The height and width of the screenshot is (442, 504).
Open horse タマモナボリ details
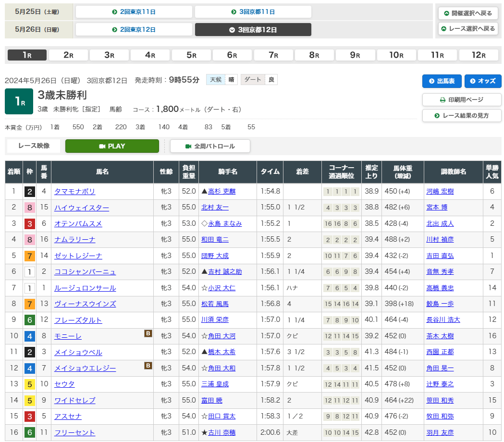tap(74, 192)
